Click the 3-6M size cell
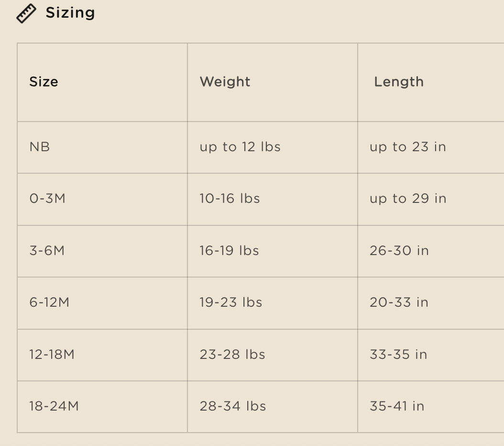This screenshot has width=504, height=446. tap(102, 251)
